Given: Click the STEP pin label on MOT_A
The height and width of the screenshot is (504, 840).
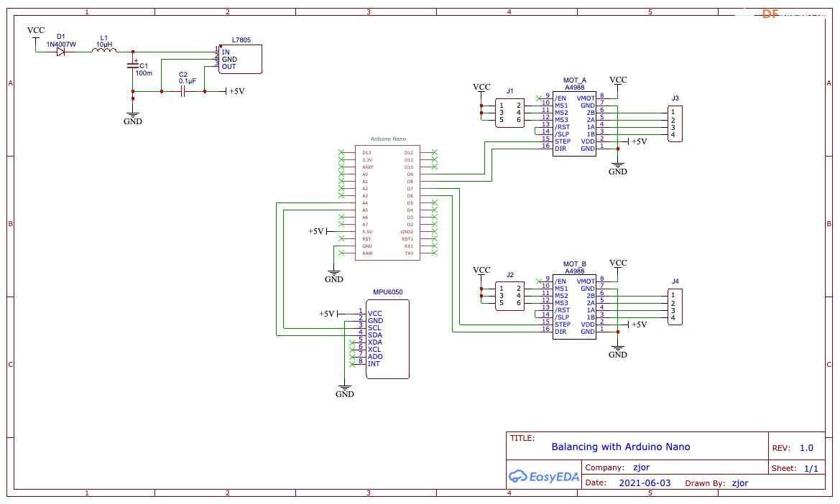Looking at the screenshot, I should (563, 141).
